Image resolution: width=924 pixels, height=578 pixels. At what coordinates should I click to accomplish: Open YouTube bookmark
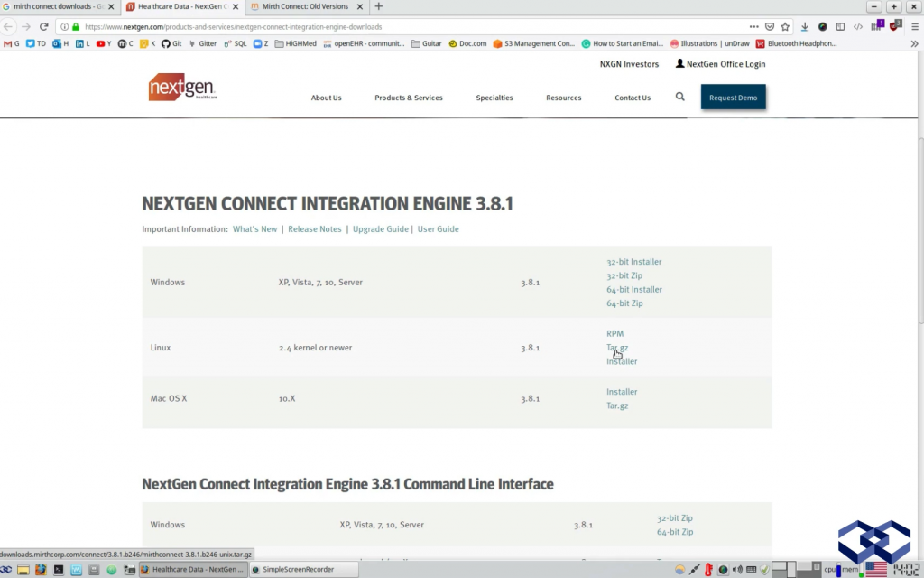[x=104, y=43]
